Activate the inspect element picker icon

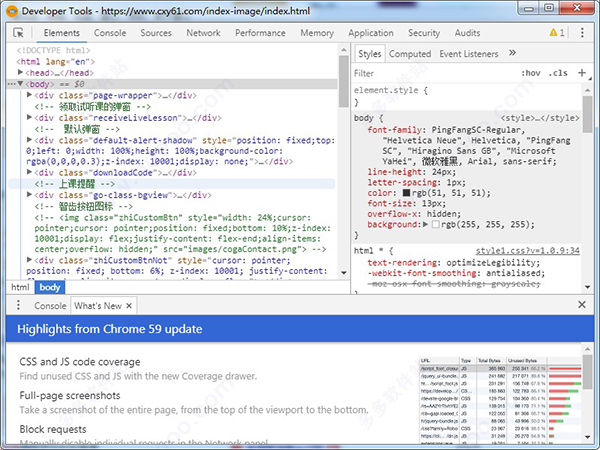point(18,33)
